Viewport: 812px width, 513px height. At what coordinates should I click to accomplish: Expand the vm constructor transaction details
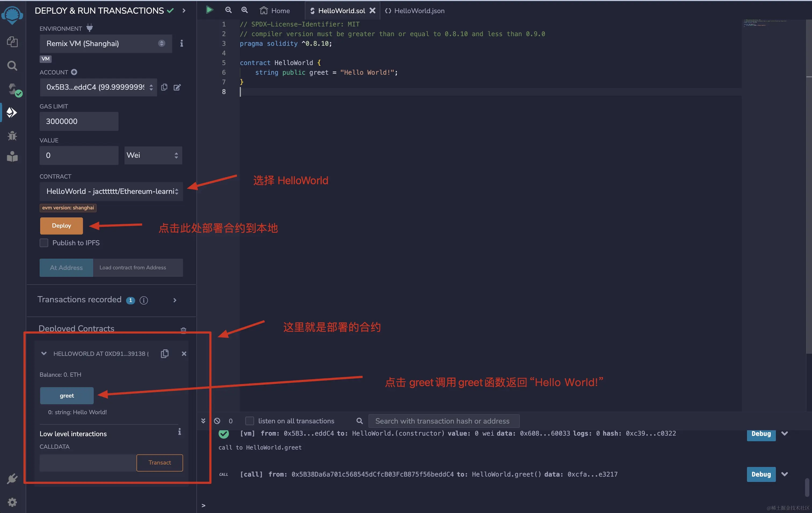point(785,433)
